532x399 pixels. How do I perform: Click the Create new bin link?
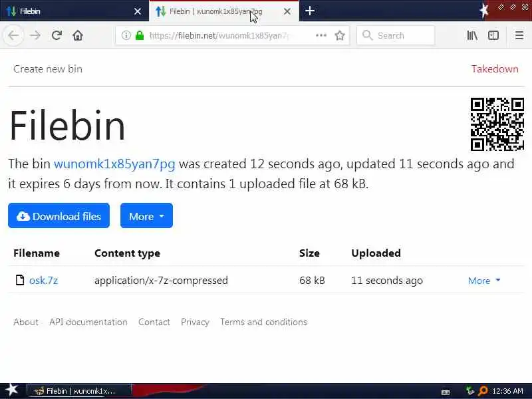[48, 69]
